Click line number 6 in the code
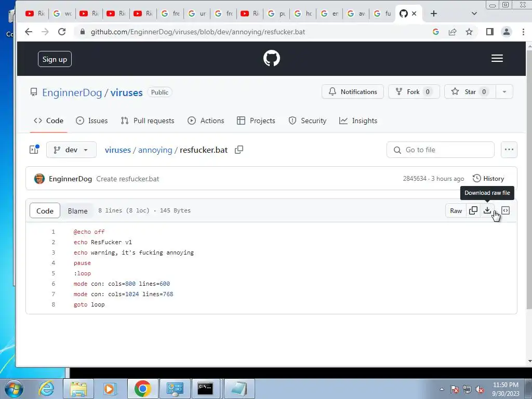The image size is (532, 399). tap(54, 284)
